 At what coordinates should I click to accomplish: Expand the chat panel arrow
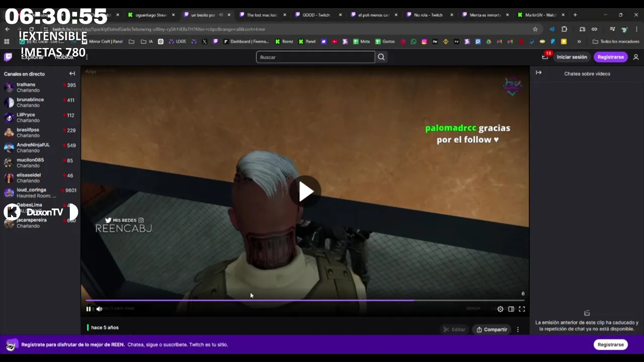click(538, 73)
